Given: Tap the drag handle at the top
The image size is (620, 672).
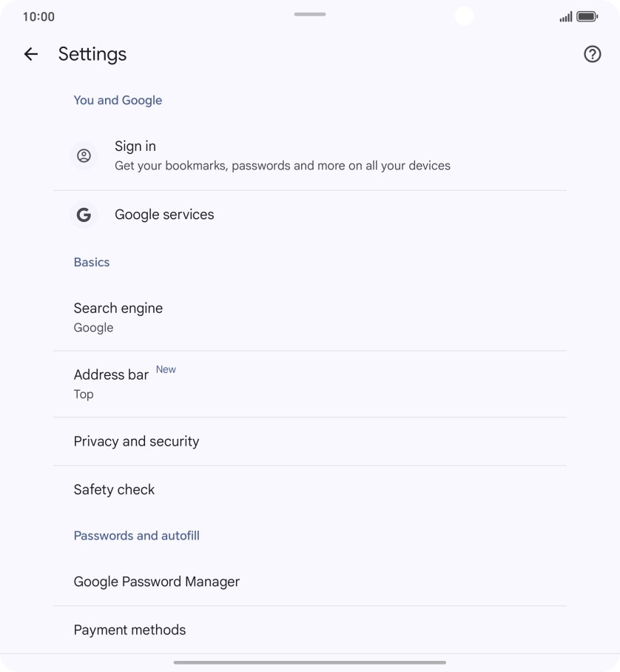Looking at the screenshot, I should point(310,14).
